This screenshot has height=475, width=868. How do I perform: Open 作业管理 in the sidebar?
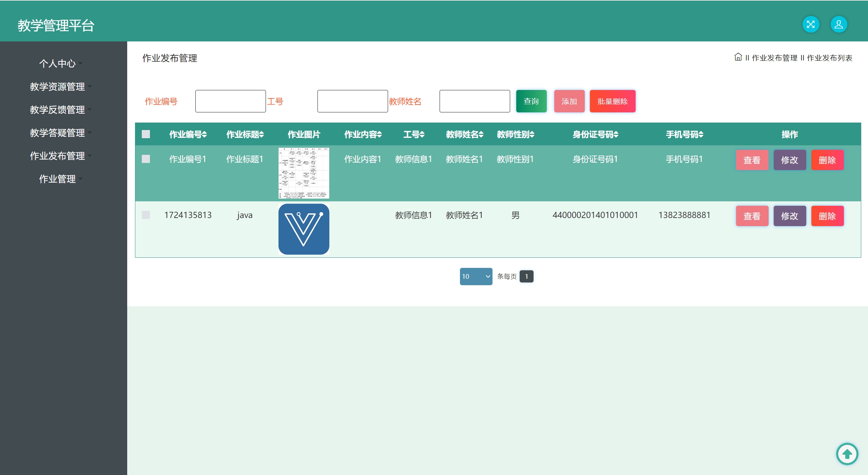click(x=58, y=179)
